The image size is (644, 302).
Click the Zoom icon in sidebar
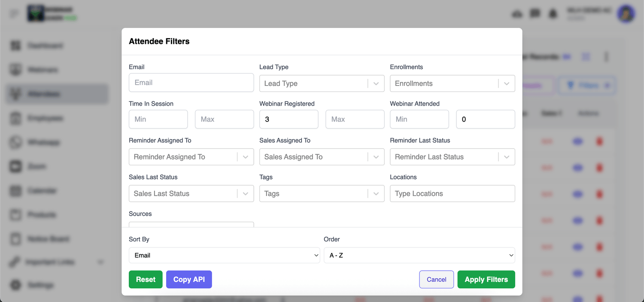click(x=16, y=166)
